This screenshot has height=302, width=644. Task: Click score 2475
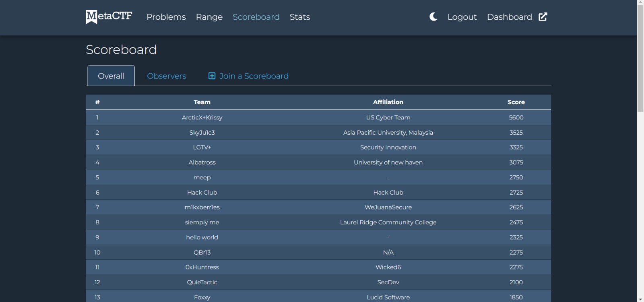[516, 222]
